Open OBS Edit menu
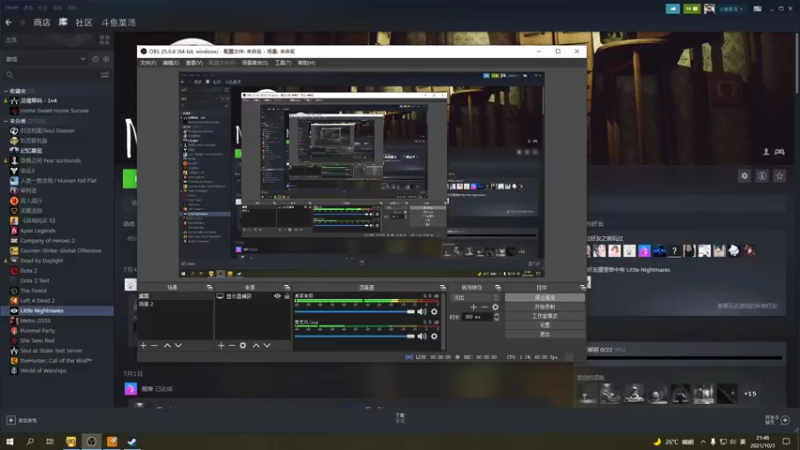 (x=170, y=63)
